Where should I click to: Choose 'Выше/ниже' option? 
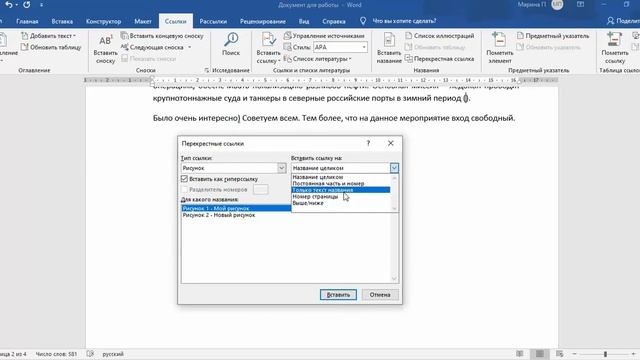click(x=341, y=203)
